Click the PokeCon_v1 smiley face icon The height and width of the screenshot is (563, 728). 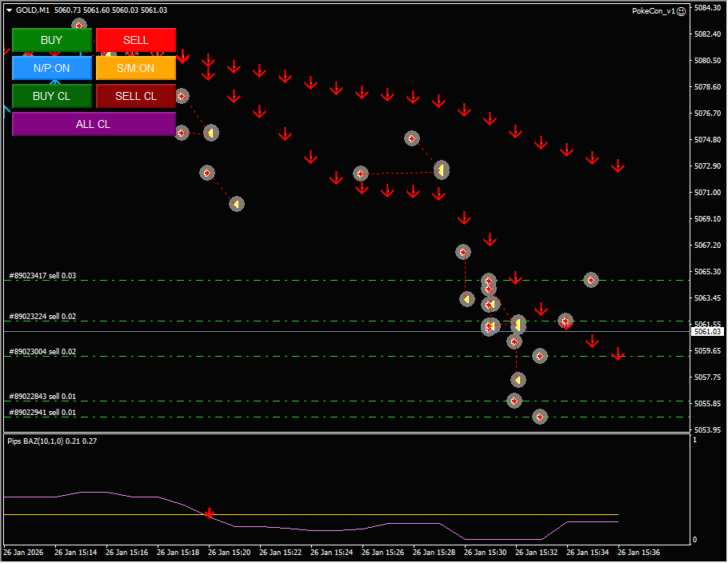coord(681,12)
